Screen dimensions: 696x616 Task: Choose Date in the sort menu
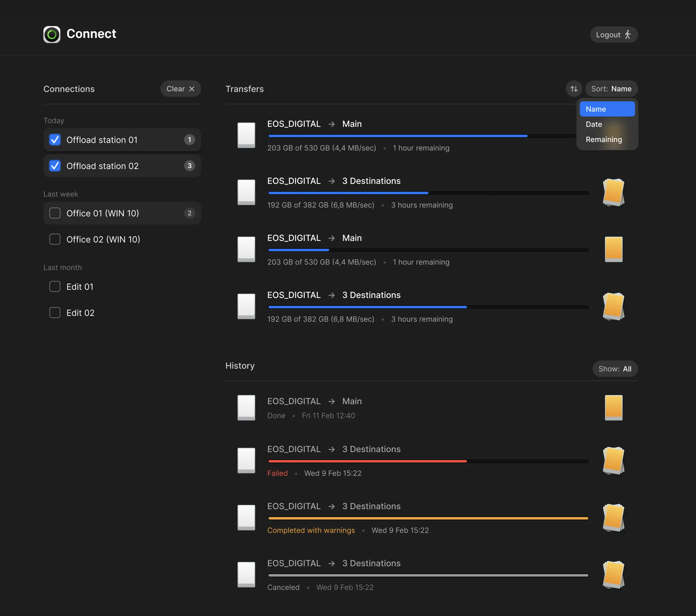607,124
